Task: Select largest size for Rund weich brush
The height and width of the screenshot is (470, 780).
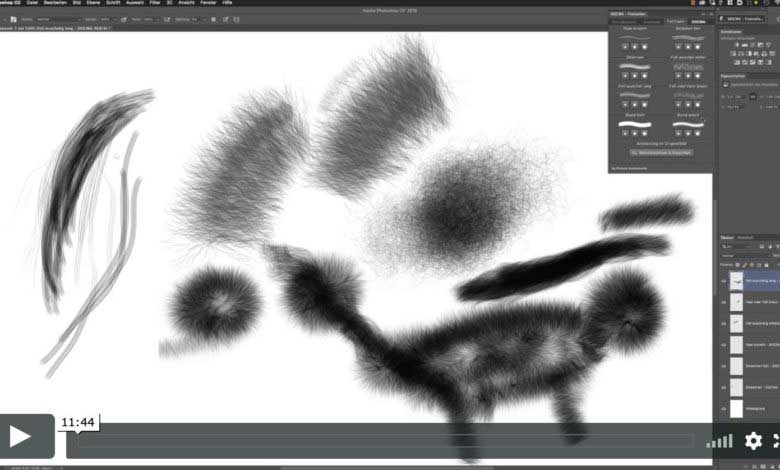Action: [697, 133]
